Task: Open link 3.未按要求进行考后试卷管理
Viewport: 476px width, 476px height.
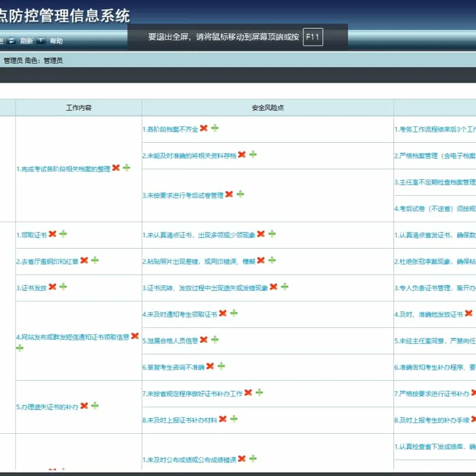Action: tap(183, 196)
